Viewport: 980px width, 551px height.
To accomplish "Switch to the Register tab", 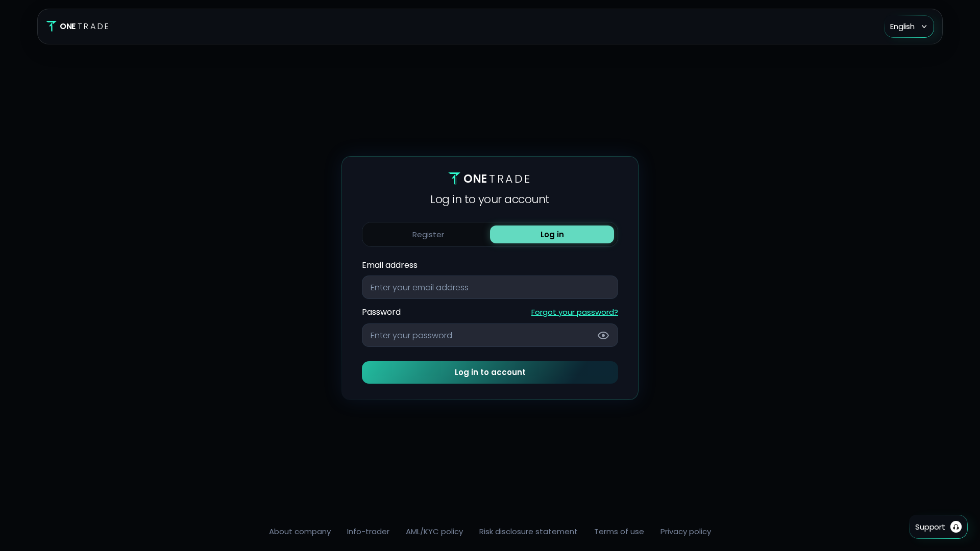I will click(428, 235).
